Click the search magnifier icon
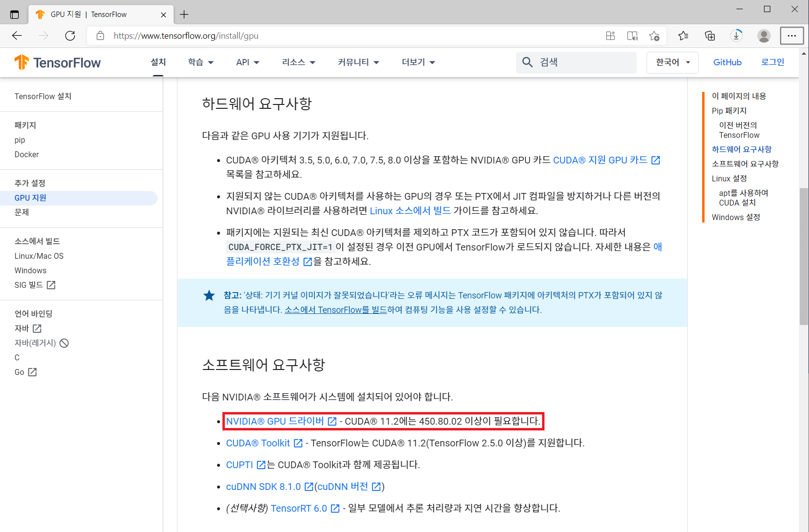The width and height of the screenshot is (809, 532). pos(527,62)
